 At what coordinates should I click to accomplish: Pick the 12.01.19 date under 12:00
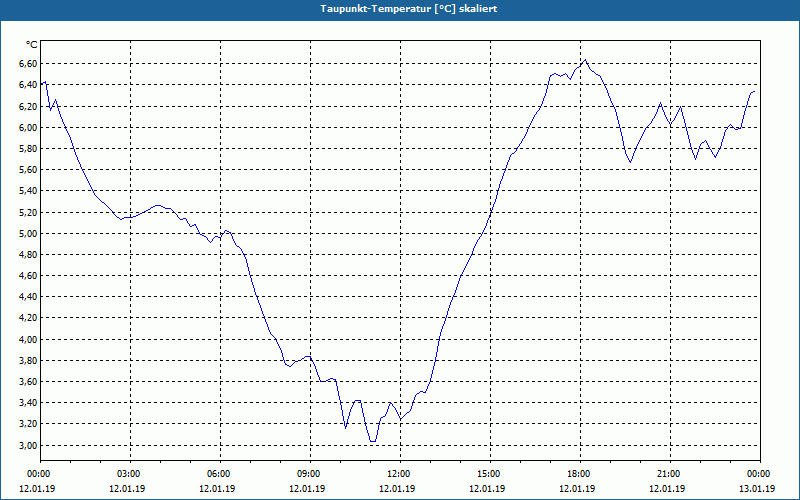[397, 489]
